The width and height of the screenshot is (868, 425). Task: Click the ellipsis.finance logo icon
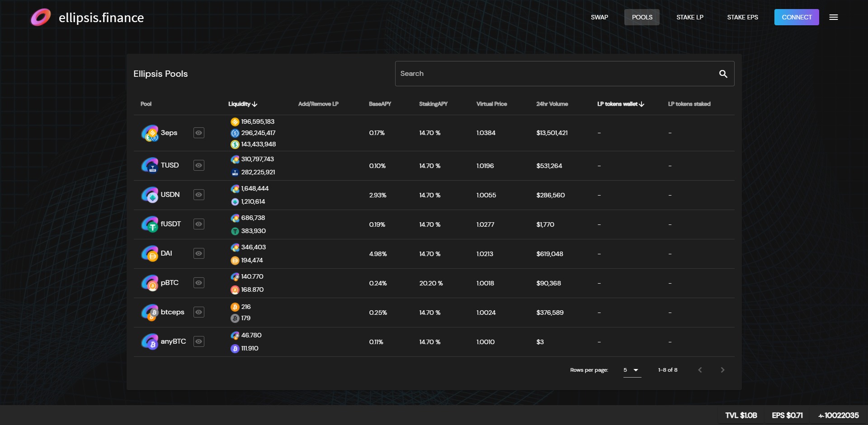coord(41,18)
